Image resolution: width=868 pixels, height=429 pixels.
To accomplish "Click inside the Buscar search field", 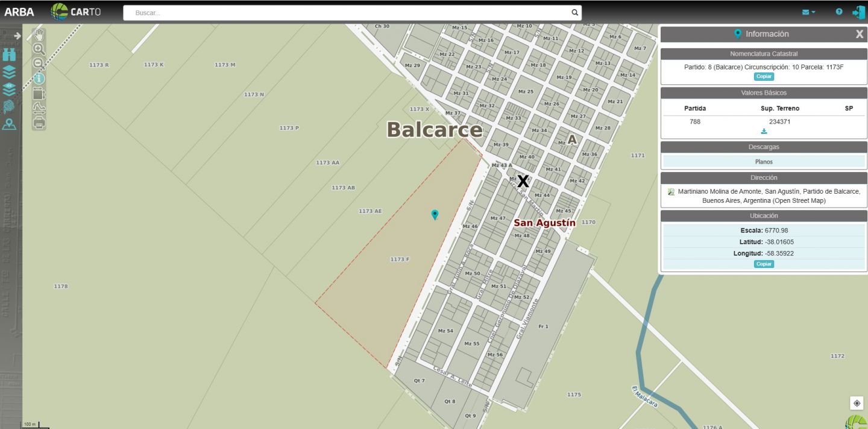I will pyautogui.click(x=350, y=13).
